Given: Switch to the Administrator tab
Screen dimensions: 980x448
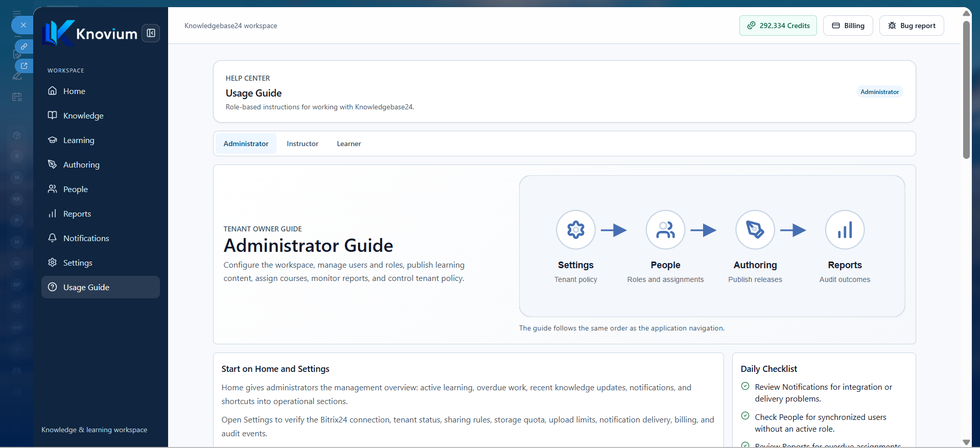Looking at the screenshot, I should click(246, 144).
